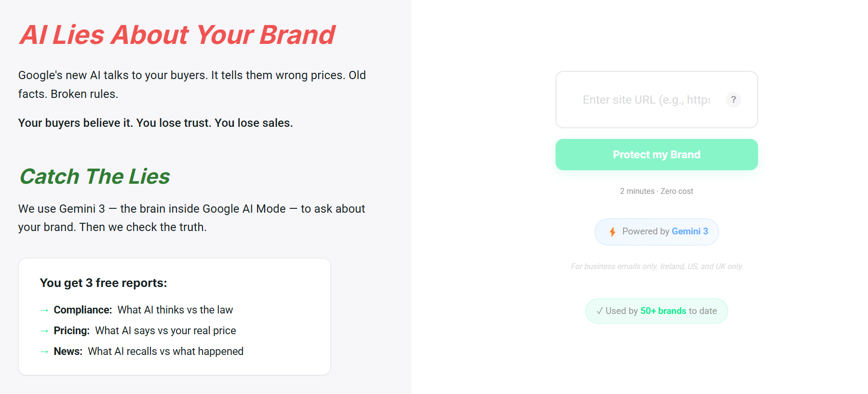Click the 2 minutes Zero cost caption
This screenshot has width=868, height=394.
tap(656, 191)
